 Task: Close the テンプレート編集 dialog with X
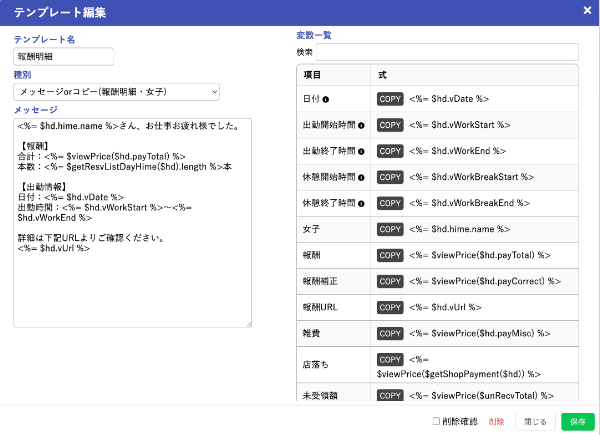click(587, 10)
